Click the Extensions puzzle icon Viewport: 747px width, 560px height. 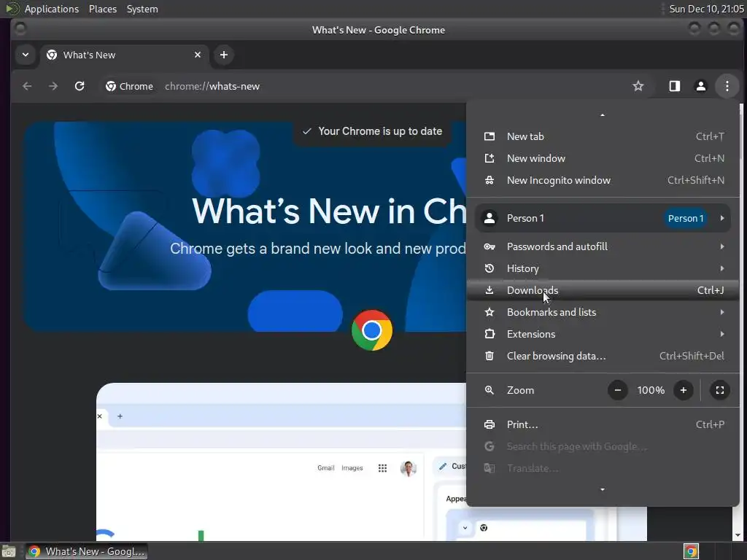[x=489, y=334]
